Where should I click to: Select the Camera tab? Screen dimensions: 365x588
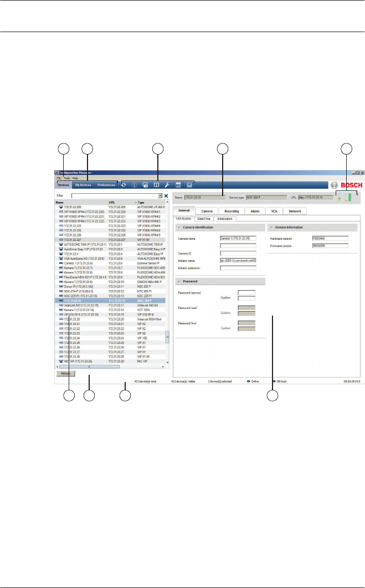coord(207,211)
